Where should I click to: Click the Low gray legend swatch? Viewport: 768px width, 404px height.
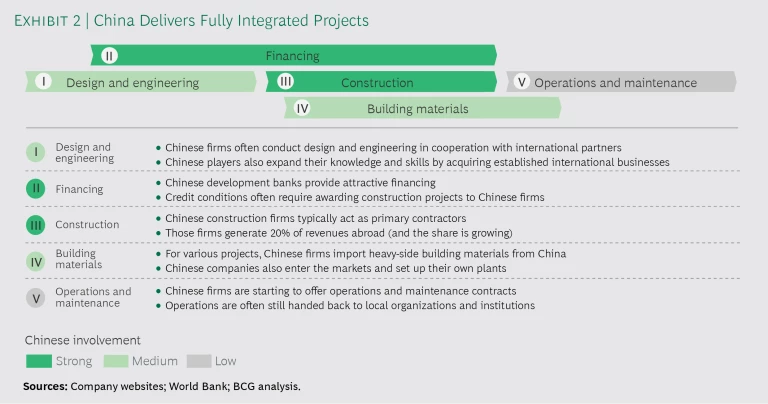tap(198, 361)
